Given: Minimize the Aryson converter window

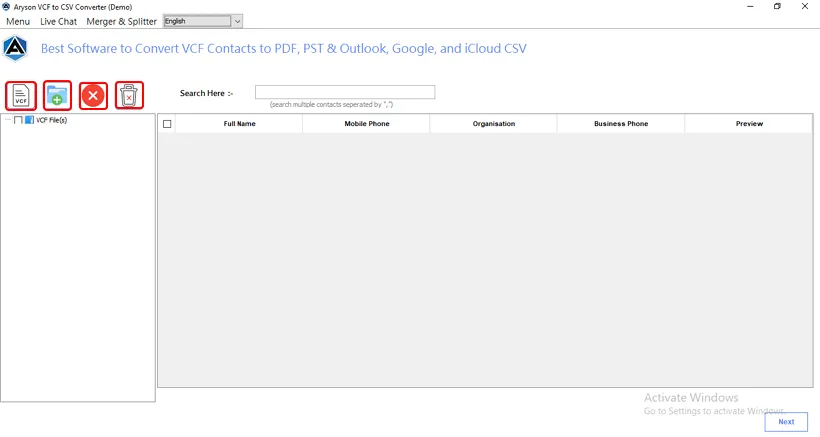Looking at the screenshot, I should (750, 7).
